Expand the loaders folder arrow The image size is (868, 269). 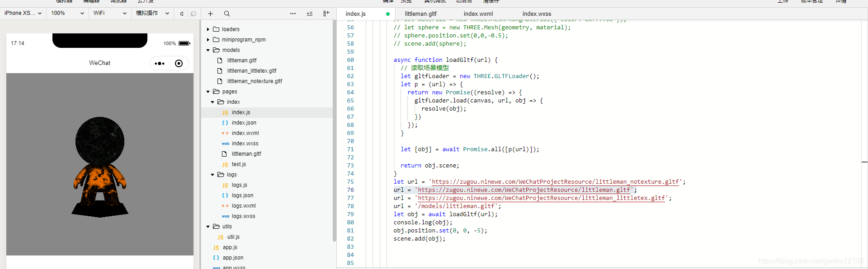(208, 29)
